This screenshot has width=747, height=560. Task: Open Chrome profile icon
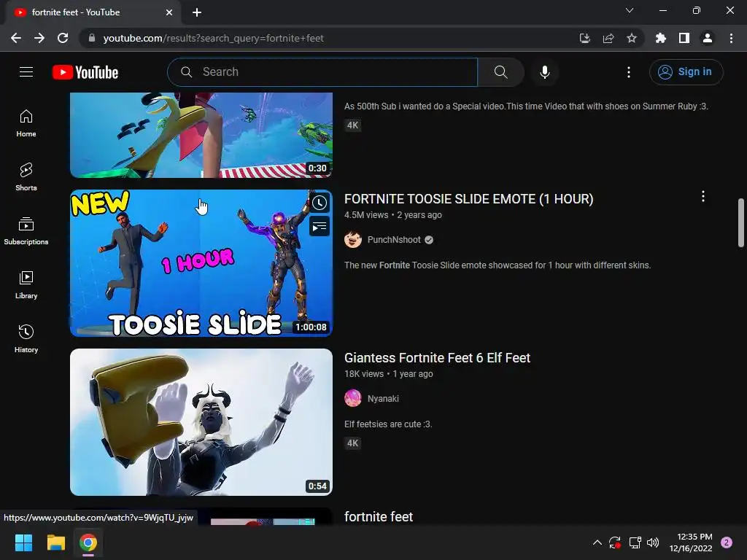707,38
